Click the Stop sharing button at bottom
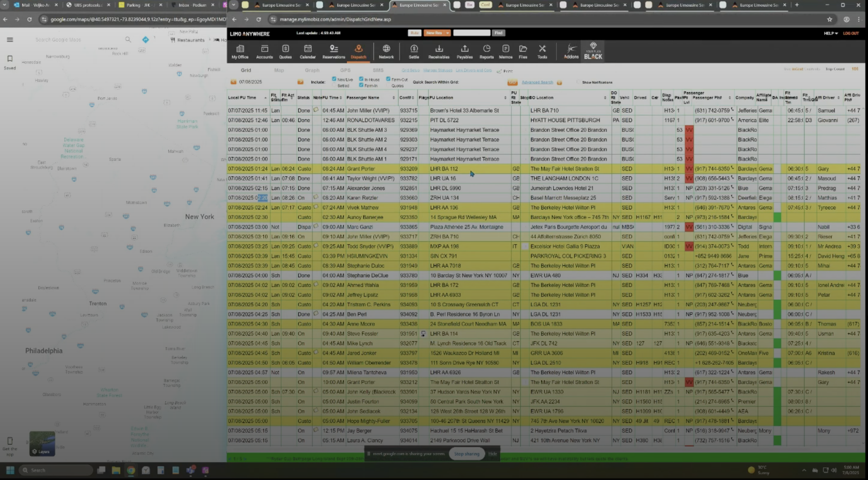The width and height of the screenshot is (868, 480). 466,454
